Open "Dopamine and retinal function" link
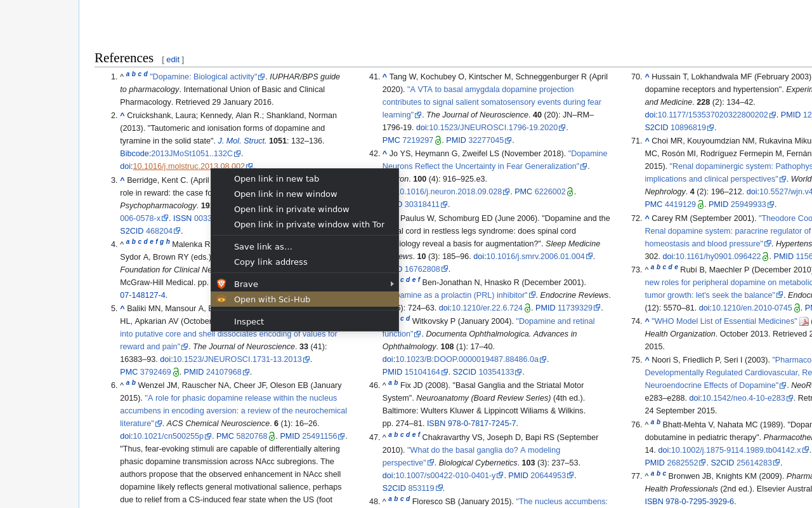Viewport: 812px width, 508px height. pos(488,328)
